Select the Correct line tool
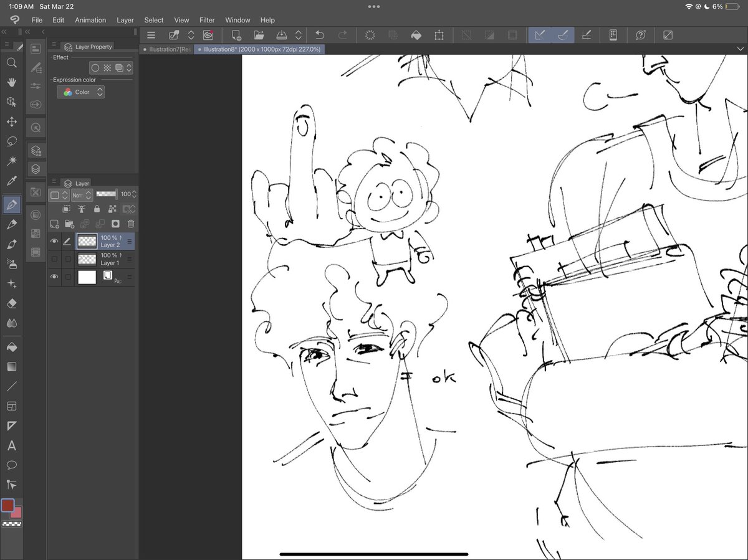The width and height of the screenshot is (748, 560). (x=11, y=484)
